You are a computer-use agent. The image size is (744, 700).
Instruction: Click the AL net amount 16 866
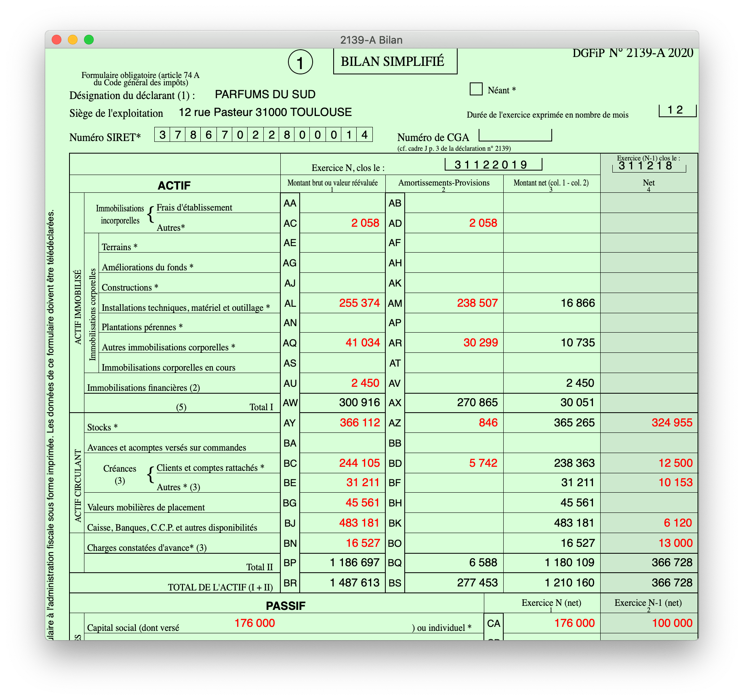pyautogui.click(x=552, y=303)
